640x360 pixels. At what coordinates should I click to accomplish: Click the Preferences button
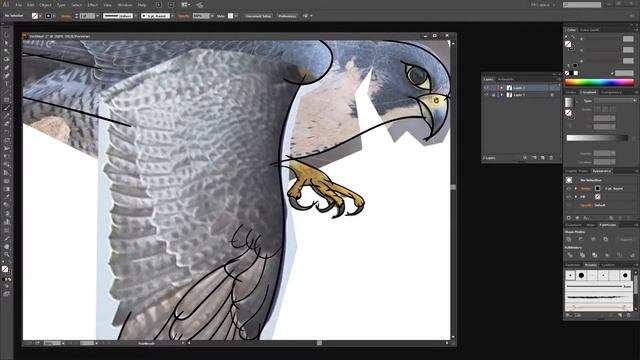coord(287,16)
